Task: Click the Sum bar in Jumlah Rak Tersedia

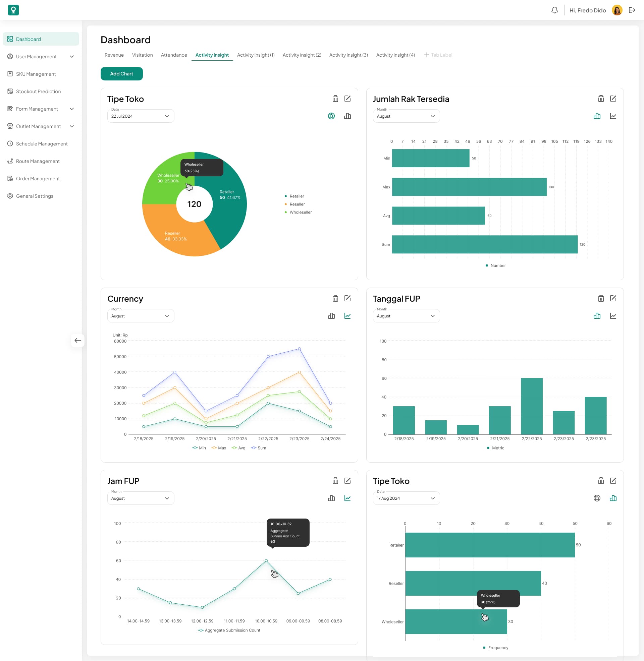Action: coord(485,245)
